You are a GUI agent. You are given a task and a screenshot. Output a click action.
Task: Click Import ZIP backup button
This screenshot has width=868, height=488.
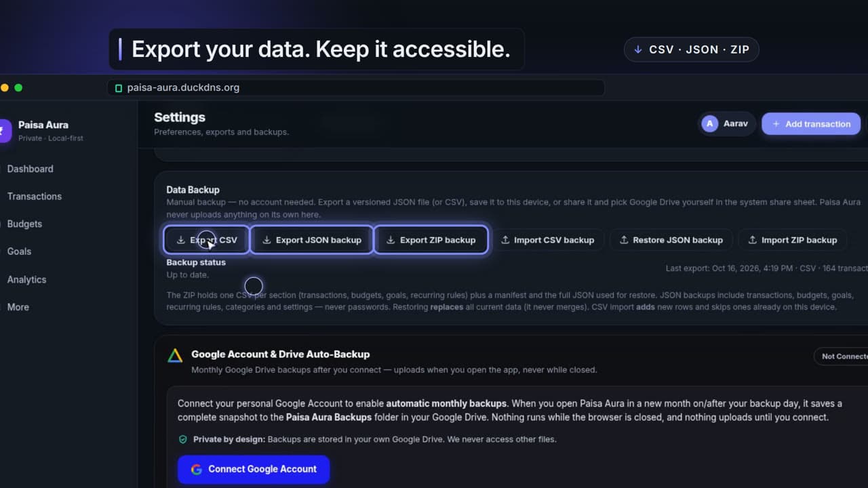792,240
